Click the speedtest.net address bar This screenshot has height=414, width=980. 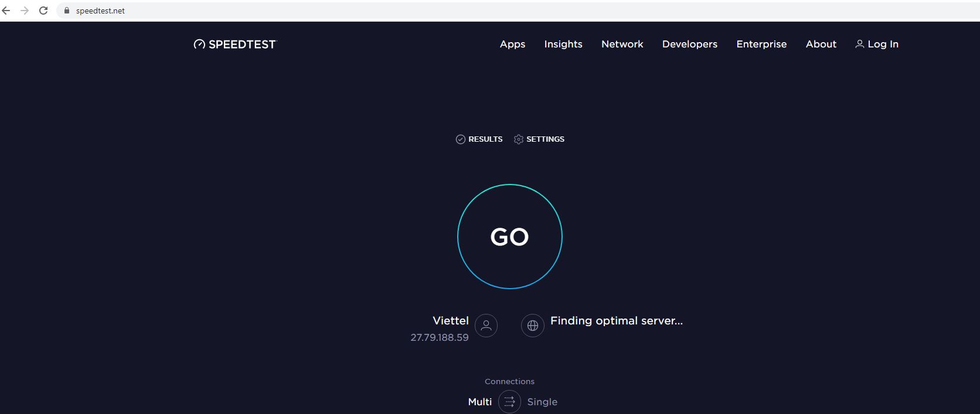(518, 11)
